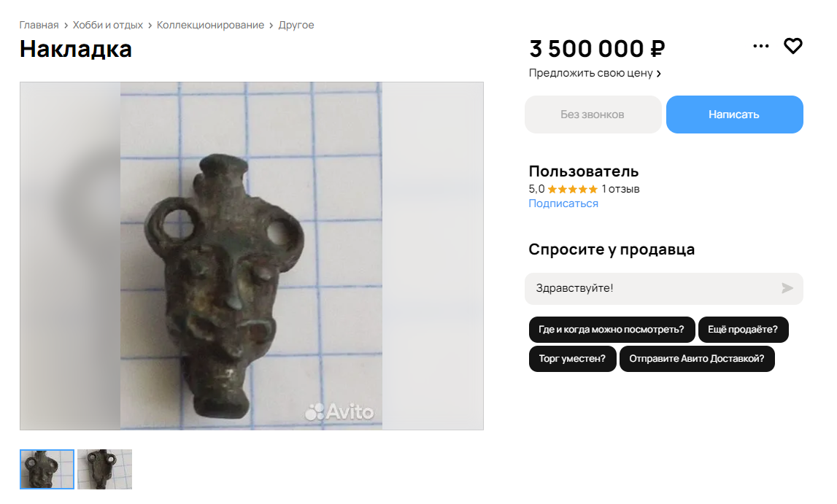
Task: Select the second photo thumbnail
Action: pos(104,469)
